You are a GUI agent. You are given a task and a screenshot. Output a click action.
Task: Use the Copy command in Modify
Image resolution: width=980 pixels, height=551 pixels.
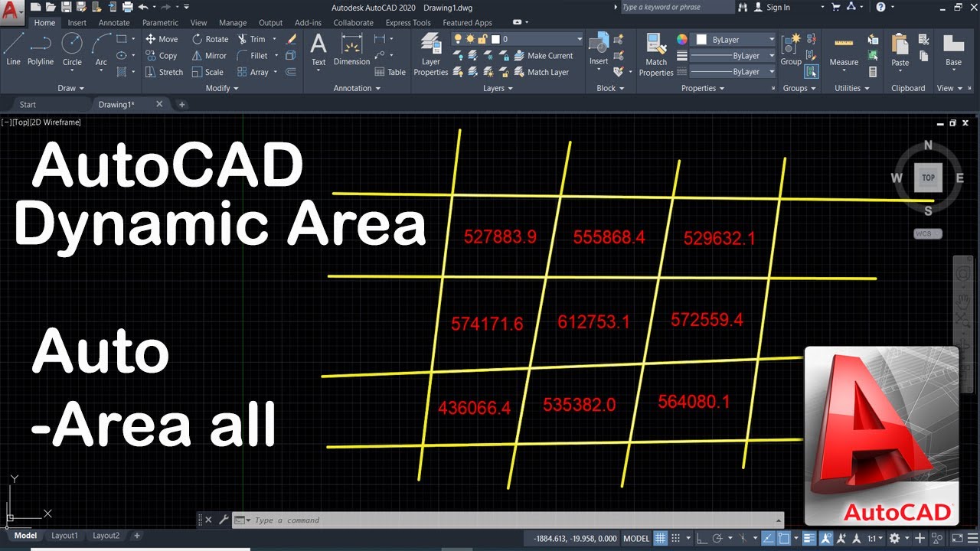[x=162, y=56]
